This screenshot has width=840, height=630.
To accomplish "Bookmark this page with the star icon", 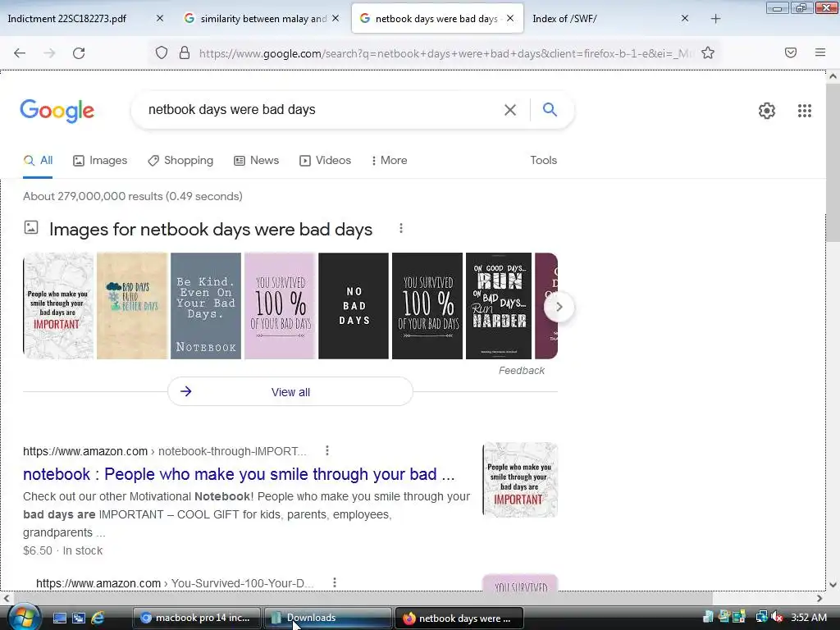I will coord(708,52).
